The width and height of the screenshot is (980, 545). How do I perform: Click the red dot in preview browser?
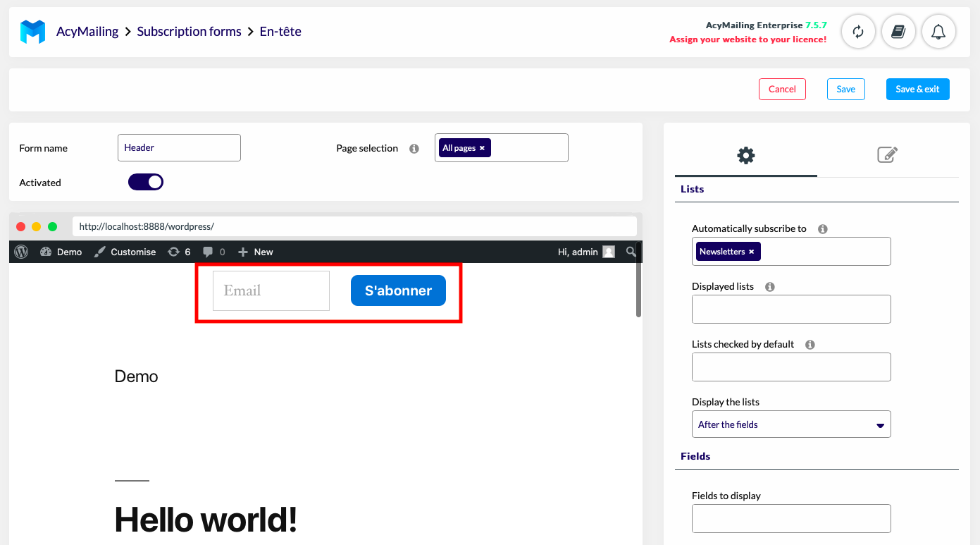coord(20,226)
